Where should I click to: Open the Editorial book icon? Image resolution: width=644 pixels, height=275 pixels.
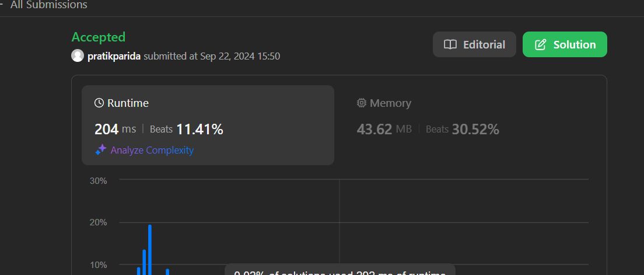pyautogui.click(x=450, y=44)
